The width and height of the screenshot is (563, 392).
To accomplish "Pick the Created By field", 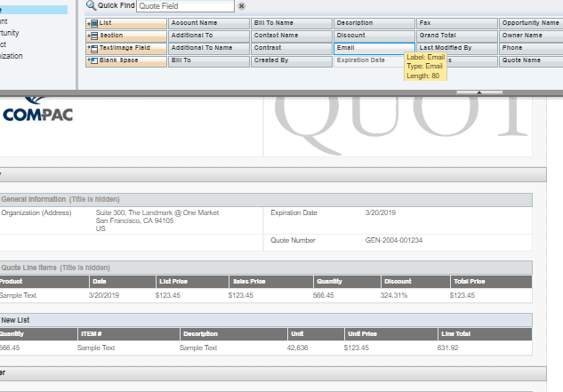I will (x=292, y=60).
